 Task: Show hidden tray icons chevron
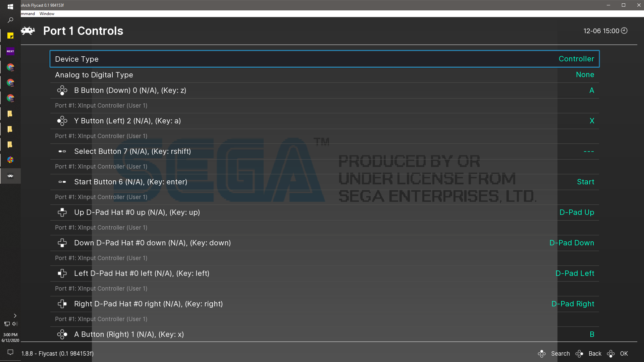15,316
